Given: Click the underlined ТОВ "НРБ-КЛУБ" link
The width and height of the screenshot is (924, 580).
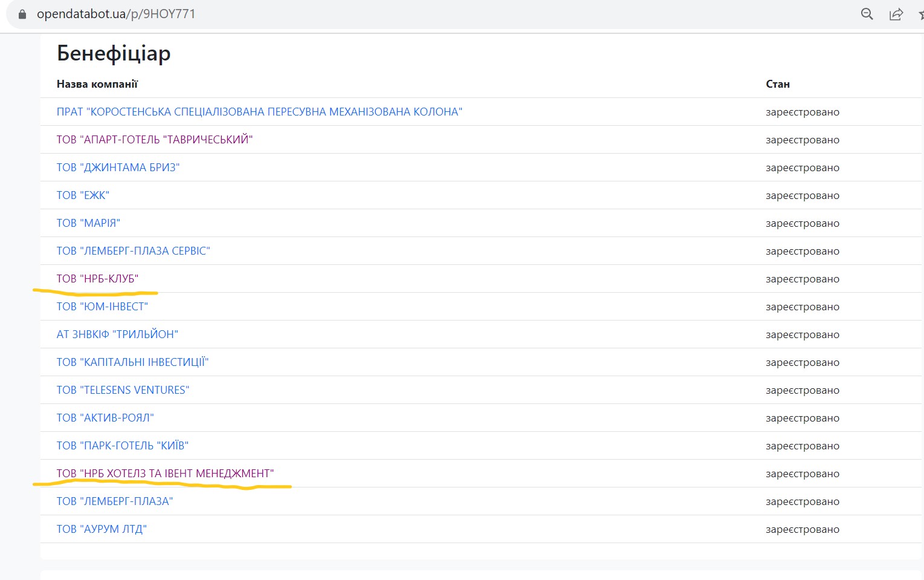Looking at the screenshot, I should coord(97,279).
